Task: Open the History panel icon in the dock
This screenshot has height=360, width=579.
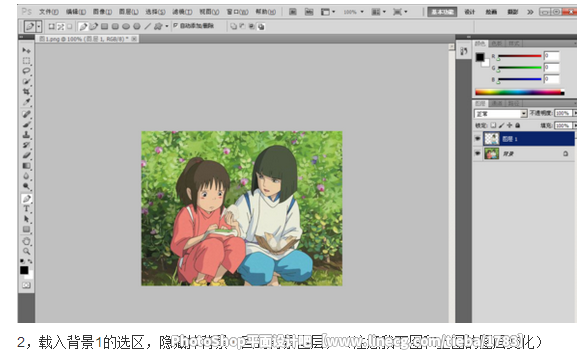Action: pyautogui.click(x=463, y=51)
